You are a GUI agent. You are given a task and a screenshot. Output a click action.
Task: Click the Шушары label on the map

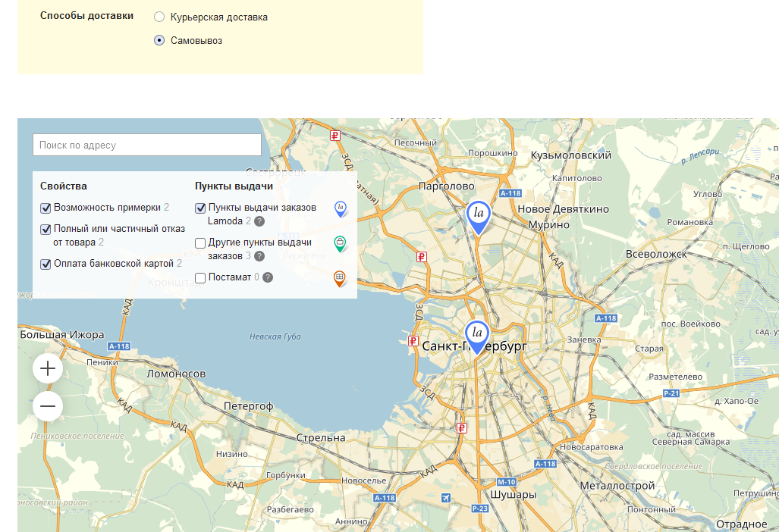[514, 495]
